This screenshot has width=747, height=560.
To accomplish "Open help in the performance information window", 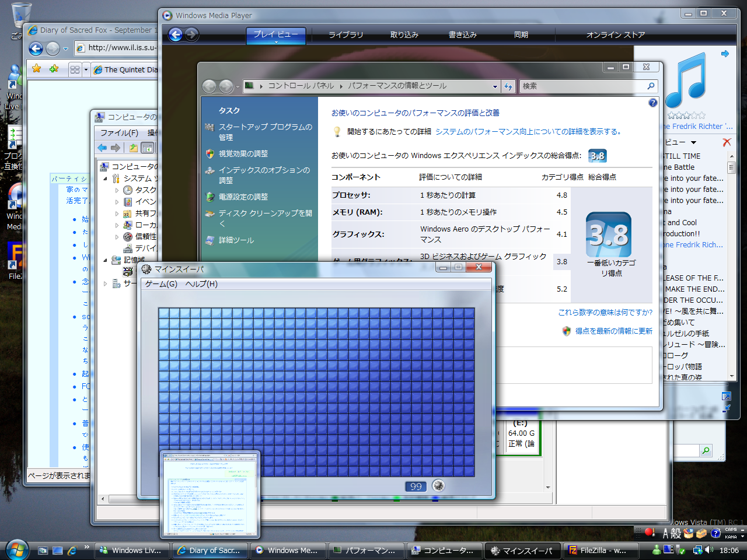I will [x=653, y=103].
